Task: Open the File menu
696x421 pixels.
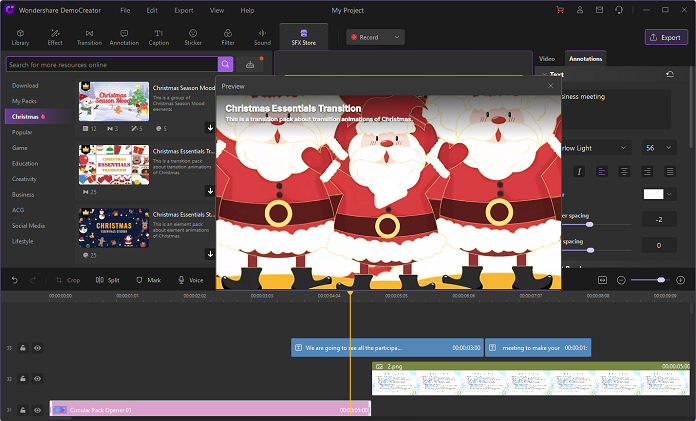Action: click(x=125, y=10)
